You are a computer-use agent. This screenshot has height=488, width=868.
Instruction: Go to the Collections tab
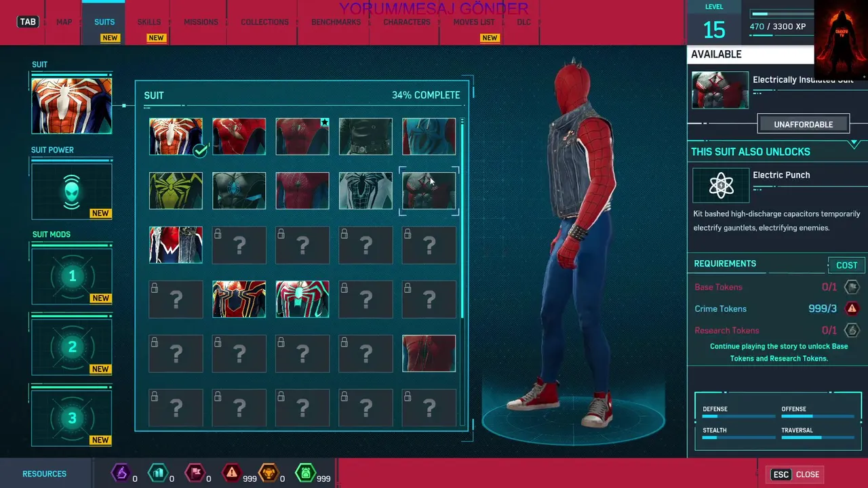coord(264,22)
